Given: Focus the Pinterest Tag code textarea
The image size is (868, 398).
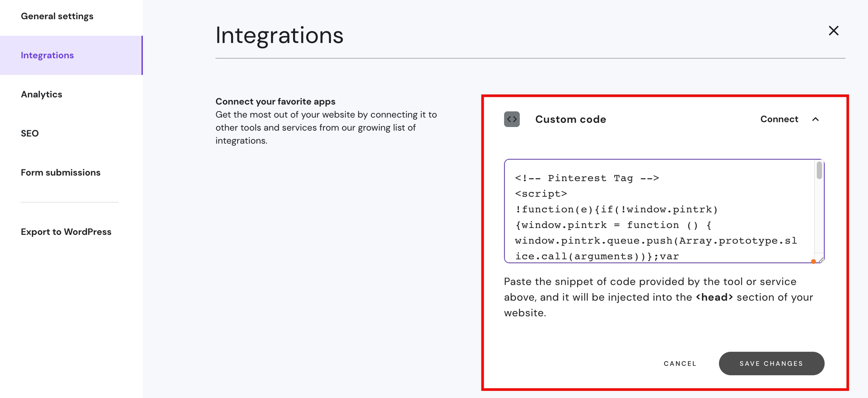Looking at the screenshot, I should (x=658, y=217).
